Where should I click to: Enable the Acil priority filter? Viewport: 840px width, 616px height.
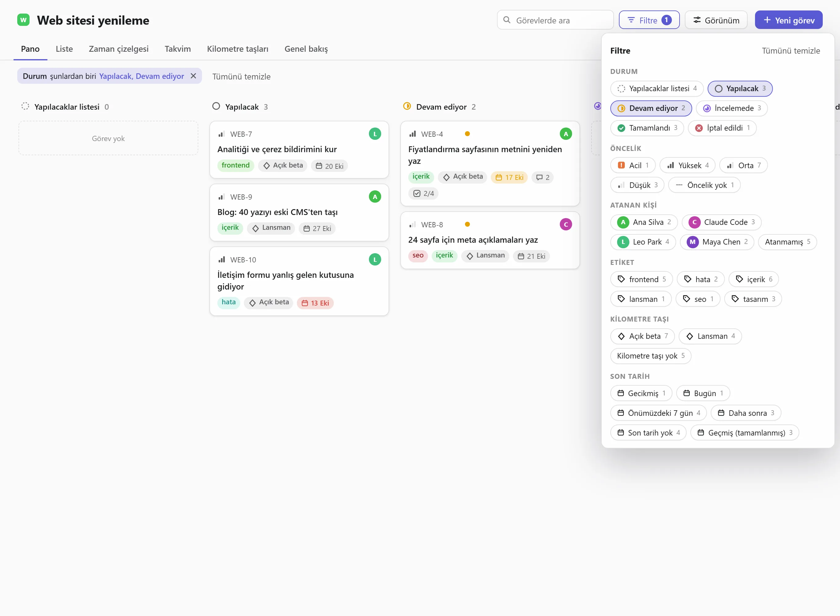point(632,166)
